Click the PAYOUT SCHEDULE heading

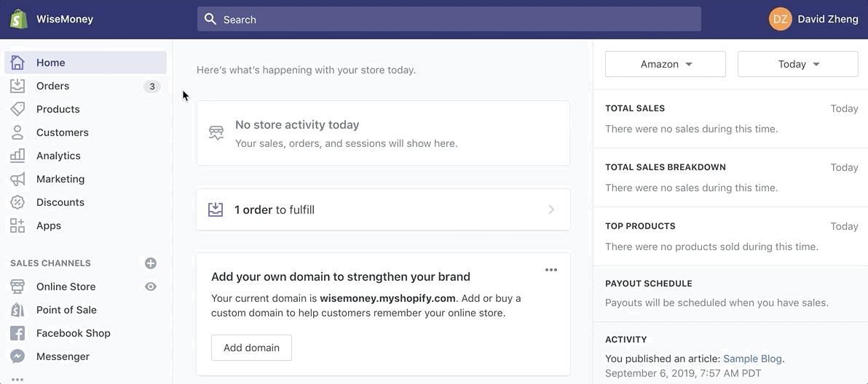coord(648,284)
